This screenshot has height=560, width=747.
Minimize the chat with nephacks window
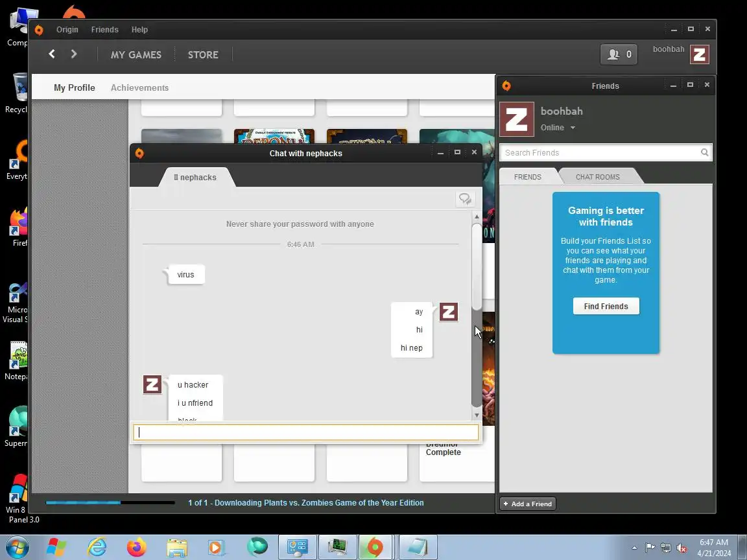441,153
